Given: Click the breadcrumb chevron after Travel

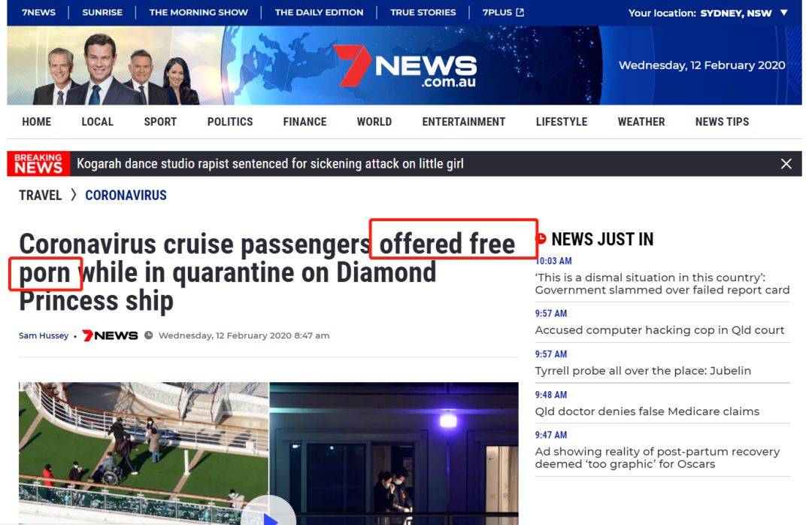Looking at the screenshot, I should click(x=74, y=195).
